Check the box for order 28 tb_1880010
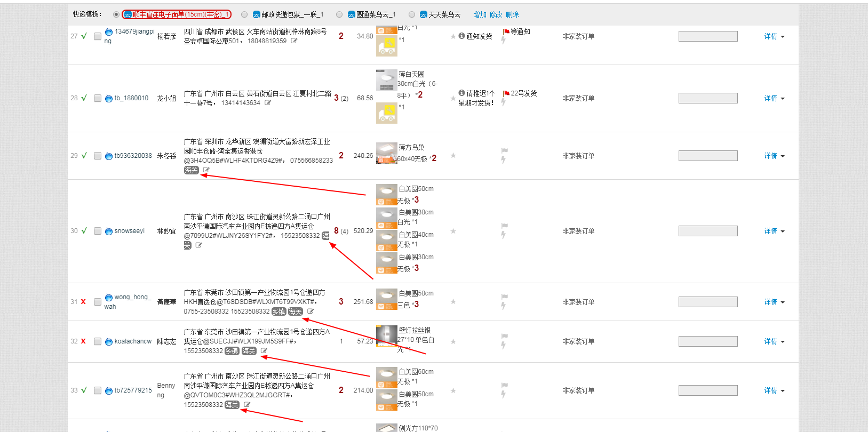The height and width of the screenshot is (432, 868). pyautogui.click(x=98, y=98)
